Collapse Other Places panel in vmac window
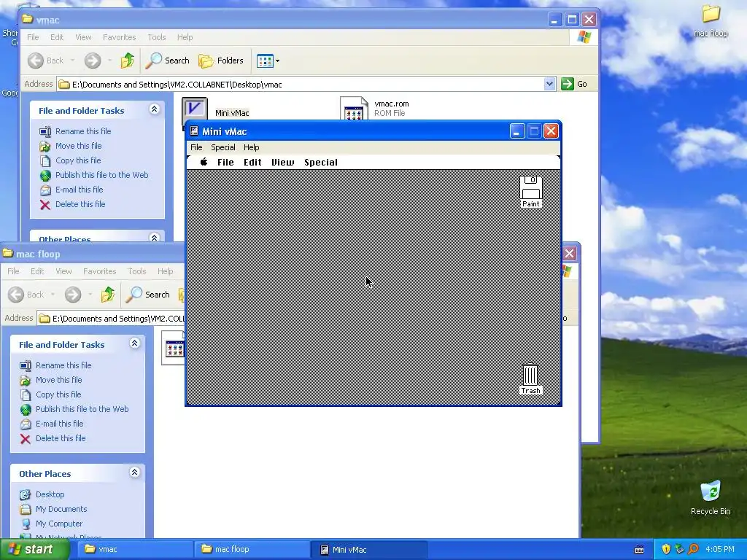 (154, 237)
